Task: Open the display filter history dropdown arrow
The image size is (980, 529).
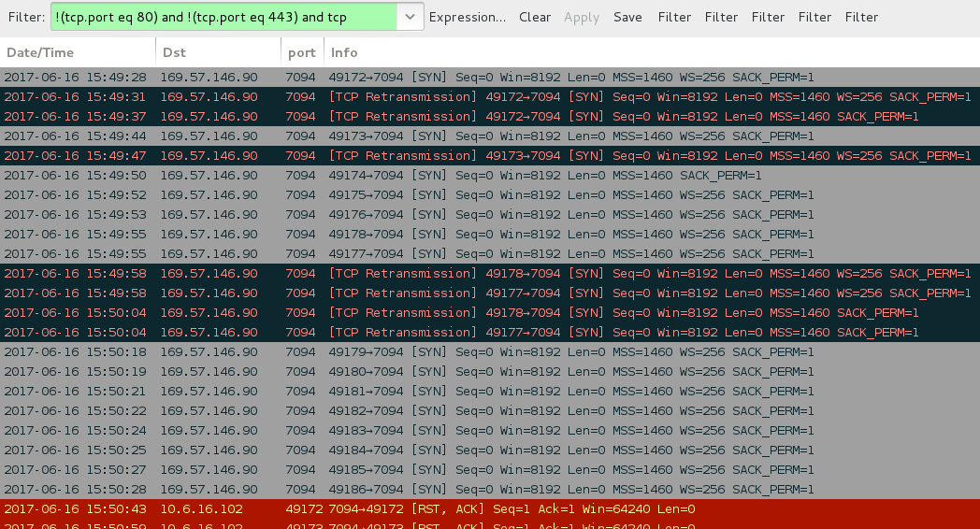Action: [x=410, y=17]
